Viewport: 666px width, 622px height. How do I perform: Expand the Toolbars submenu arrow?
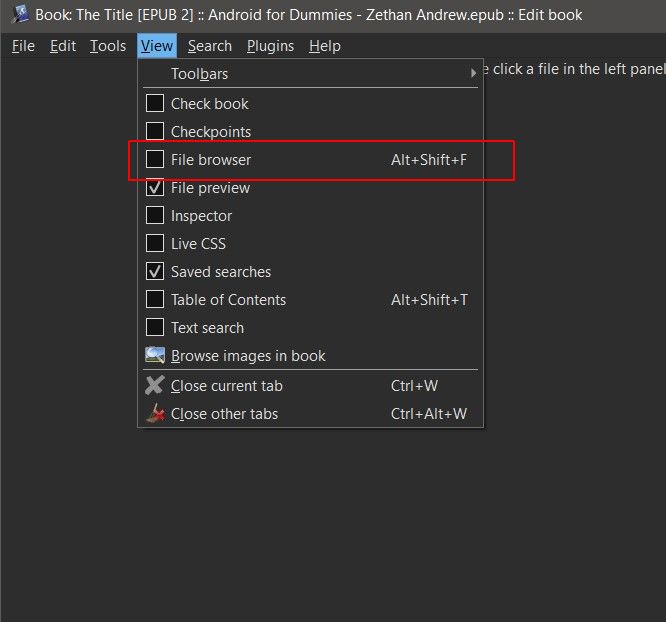click(473, 74)
